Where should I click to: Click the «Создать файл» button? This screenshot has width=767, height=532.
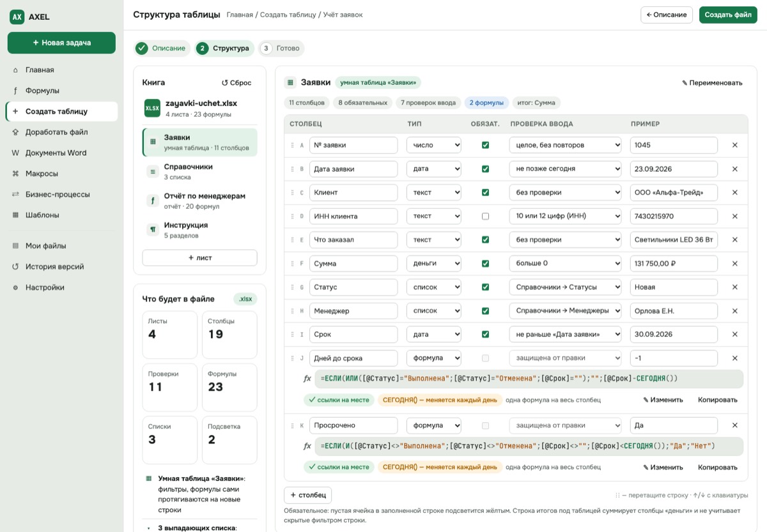tap(728, 15)
